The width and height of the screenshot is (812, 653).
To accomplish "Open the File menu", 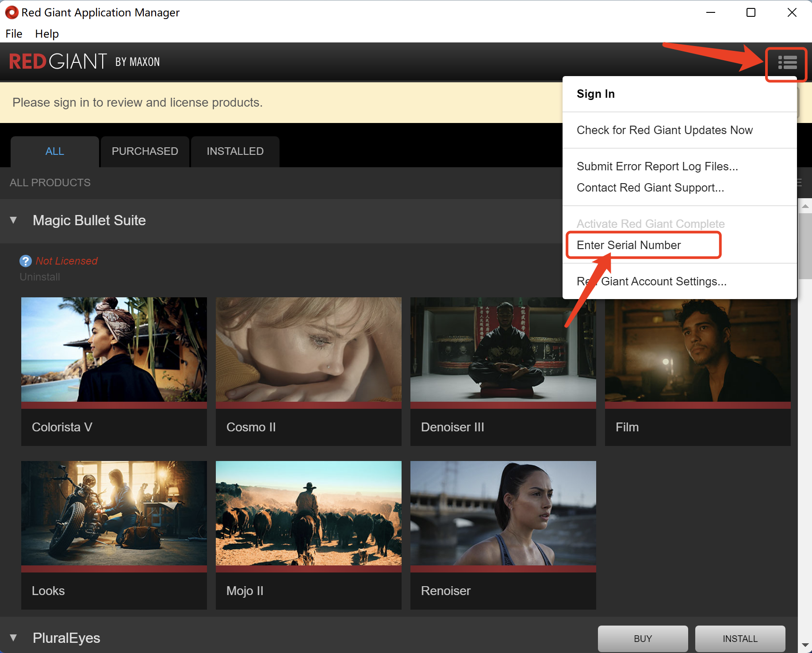I will tap(14, 34).
